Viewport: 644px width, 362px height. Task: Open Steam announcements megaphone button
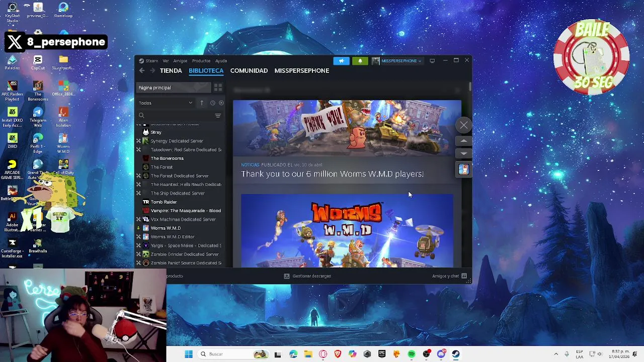click(341, 61)
